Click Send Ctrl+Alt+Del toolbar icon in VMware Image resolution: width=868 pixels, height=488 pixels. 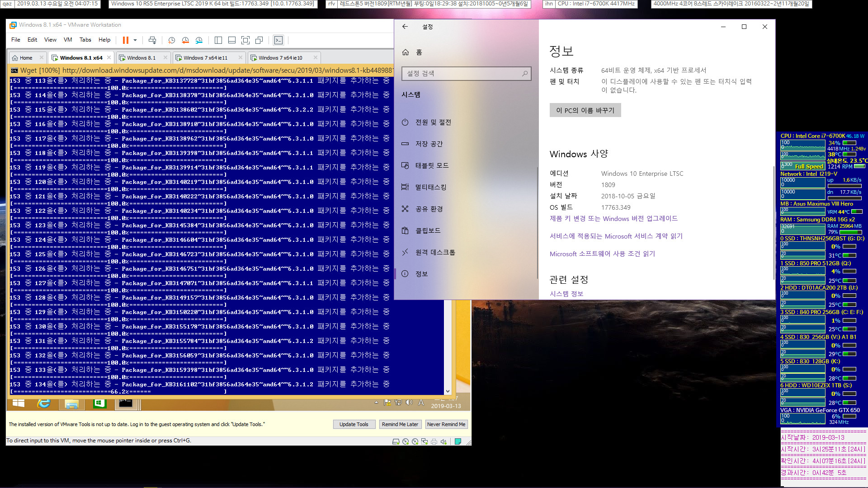[x=152, y=40]
